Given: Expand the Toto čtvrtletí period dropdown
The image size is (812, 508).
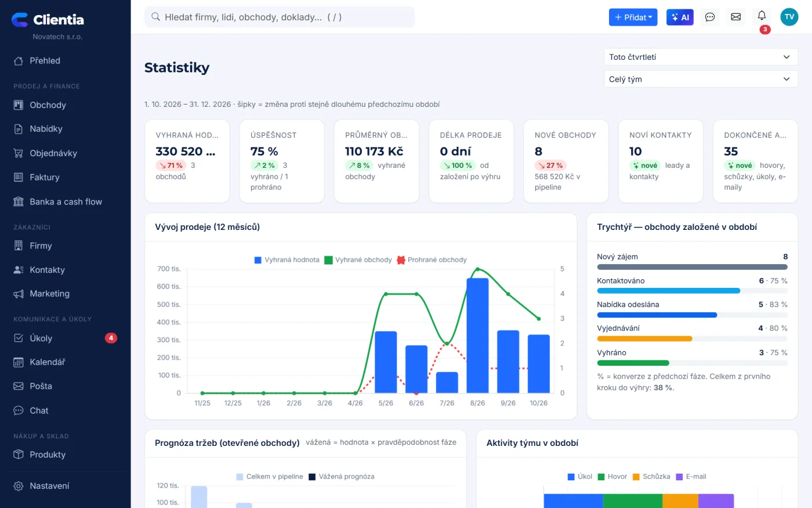Looking at the screenshot, I should pyautogui.click(x=701, y=57).
